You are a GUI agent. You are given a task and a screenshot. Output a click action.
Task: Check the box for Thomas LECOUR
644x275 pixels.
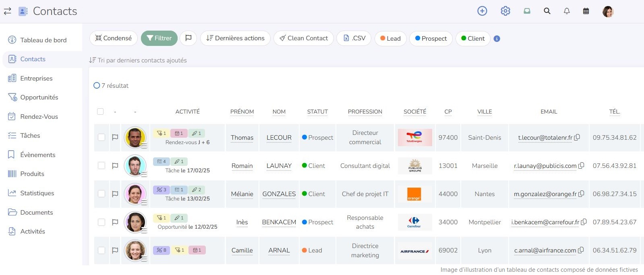click(101, 137)
